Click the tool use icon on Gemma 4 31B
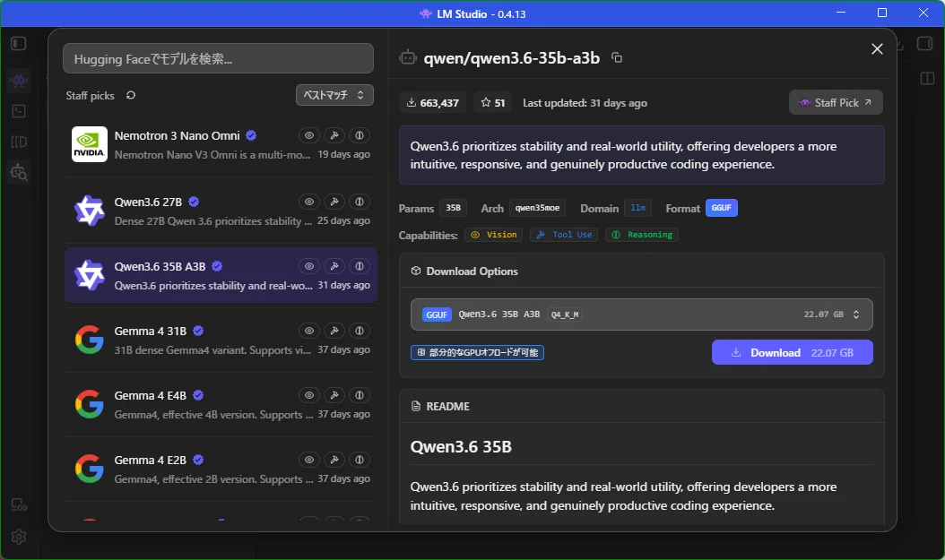The height and width of the screenshot is (560, 945). 334,331
